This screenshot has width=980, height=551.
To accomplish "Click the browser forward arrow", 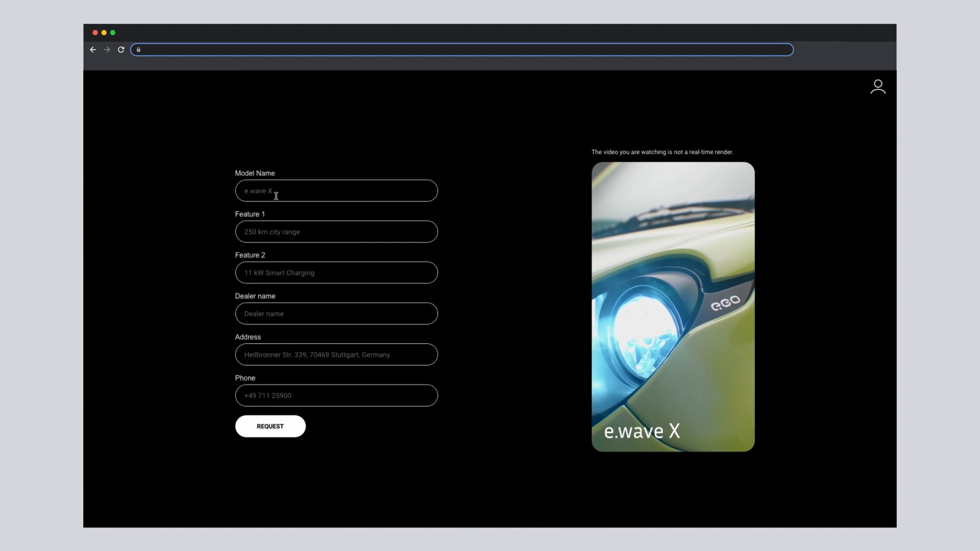I will (x=107, y=49).
